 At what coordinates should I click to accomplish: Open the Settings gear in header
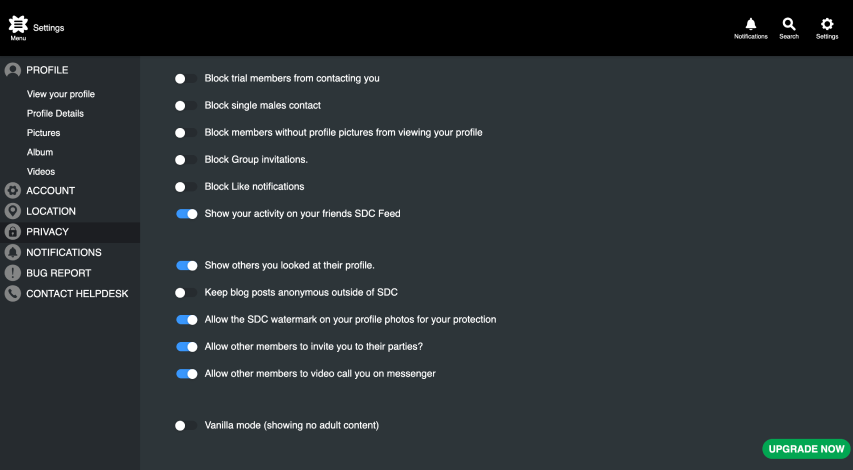[x=827, y=24]
